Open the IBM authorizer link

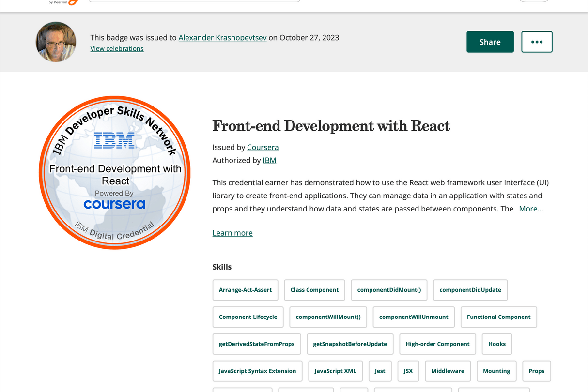click(269, 160)
